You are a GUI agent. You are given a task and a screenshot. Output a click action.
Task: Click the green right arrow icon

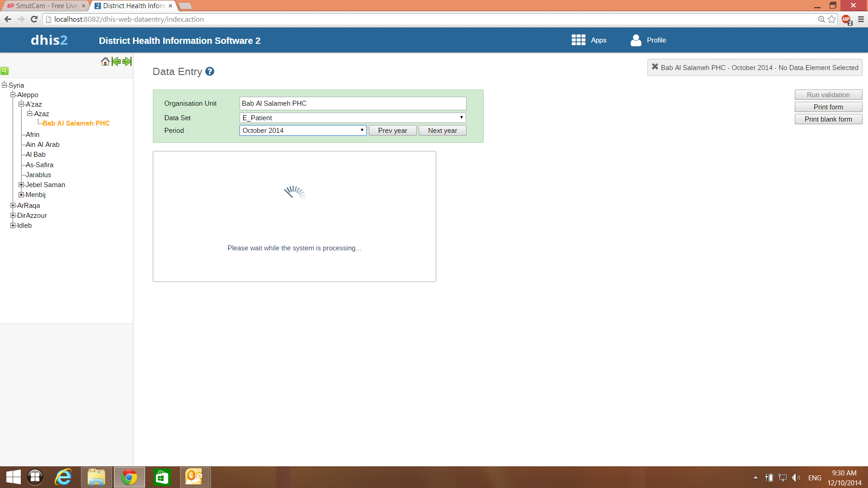pyautogui.click(x=127, y=61)
